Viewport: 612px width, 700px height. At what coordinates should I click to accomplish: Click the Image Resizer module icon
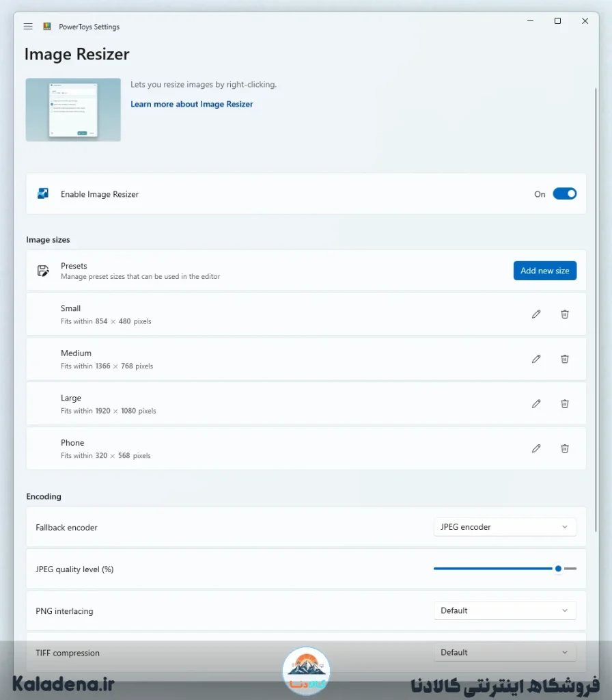pyautogui.click(x=43, y=193)
